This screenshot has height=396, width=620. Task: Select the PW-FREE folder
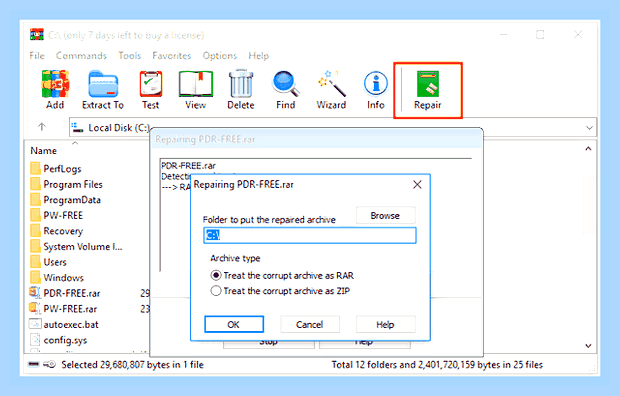click(x=57, y=215)
